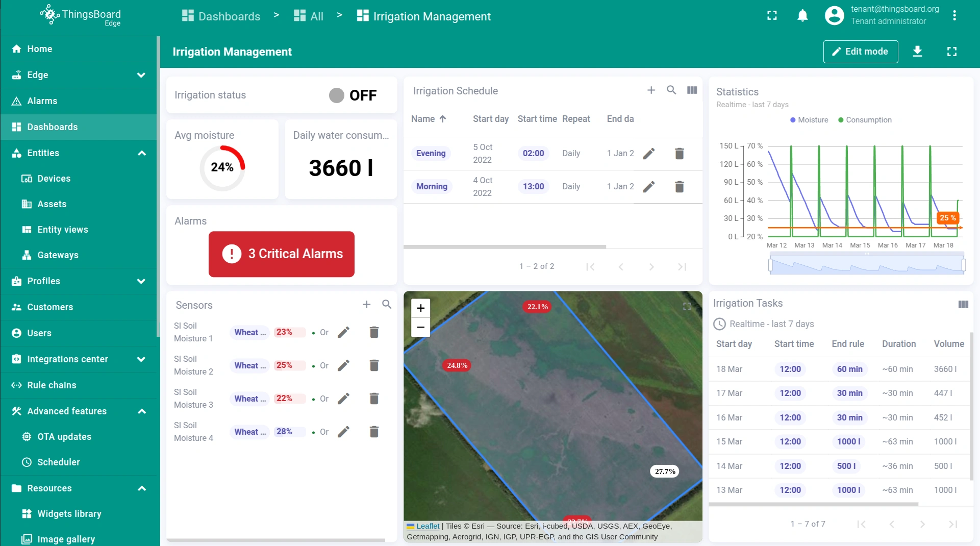
Task: Go to Devices in the sidebar
Action: pos(54,179)
